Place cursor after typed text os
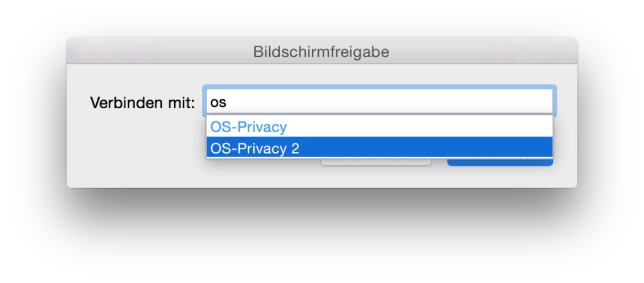The image size is (644, 283). (227, 102)
